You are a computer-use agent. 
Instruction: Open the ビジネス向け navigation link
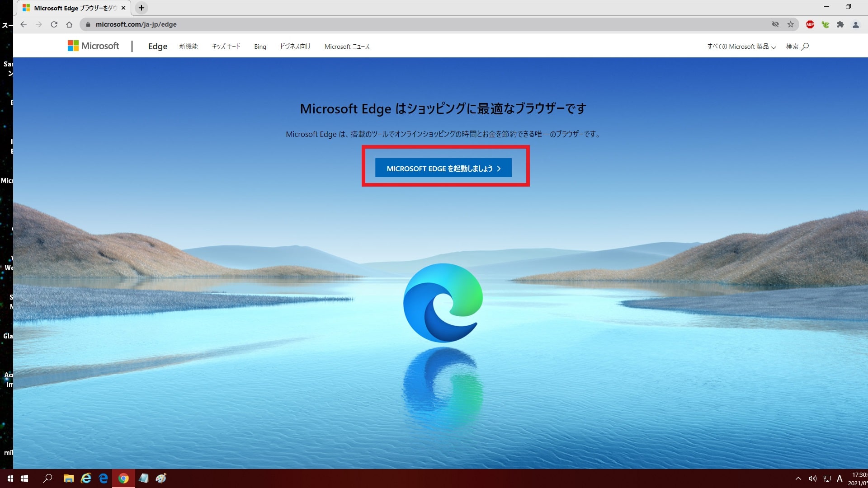[x=295, y=47]
